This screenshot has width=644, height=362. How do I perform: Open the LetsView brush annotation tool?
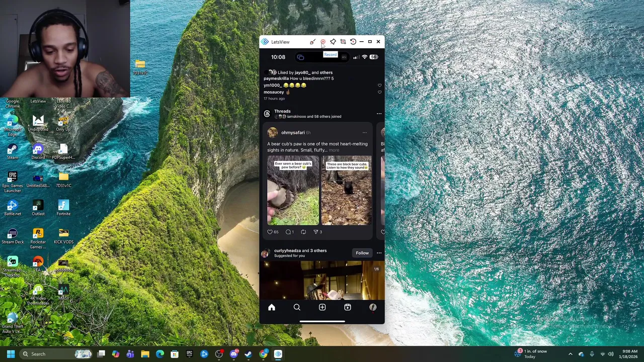(x=312, y=42)
